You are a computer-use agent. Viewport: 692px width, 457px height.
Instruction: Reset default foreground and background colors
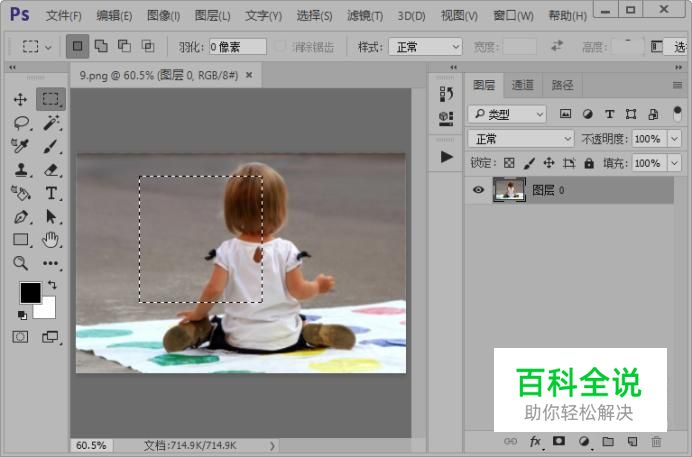pos(22,315)
